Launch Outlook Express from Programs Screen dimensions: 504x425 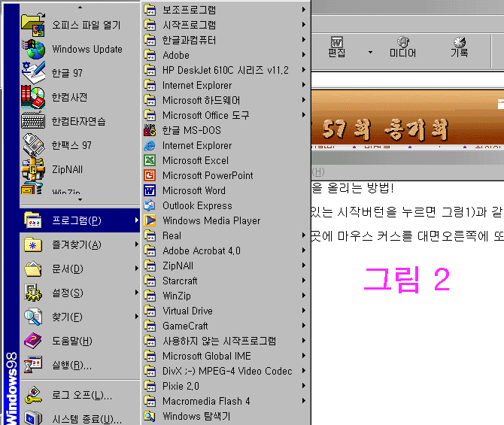pos(226,205)
